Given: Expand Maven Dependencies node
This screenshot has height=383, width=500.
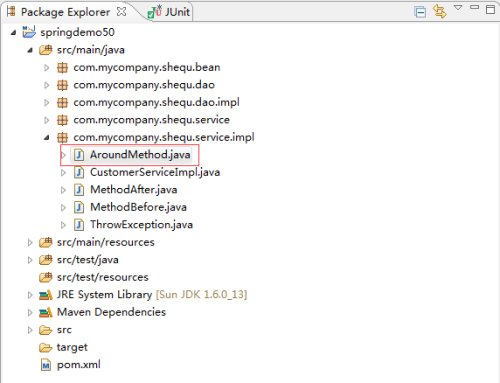Looking at the screenshot, I should (x=30, y=313).
